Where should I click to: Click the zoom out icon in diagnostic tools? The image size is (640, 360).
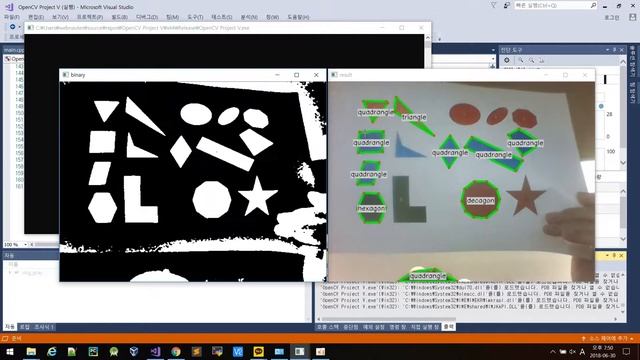(531, 60)
